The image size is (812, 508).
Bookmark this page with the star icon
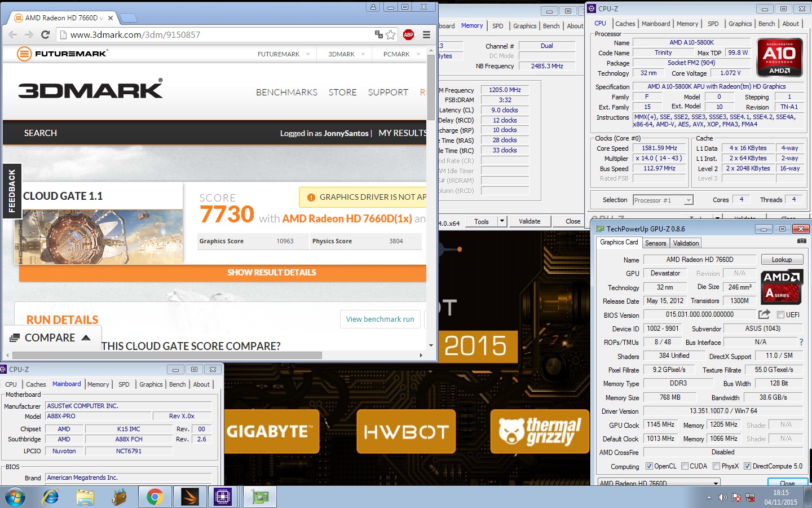pos(391,34)
